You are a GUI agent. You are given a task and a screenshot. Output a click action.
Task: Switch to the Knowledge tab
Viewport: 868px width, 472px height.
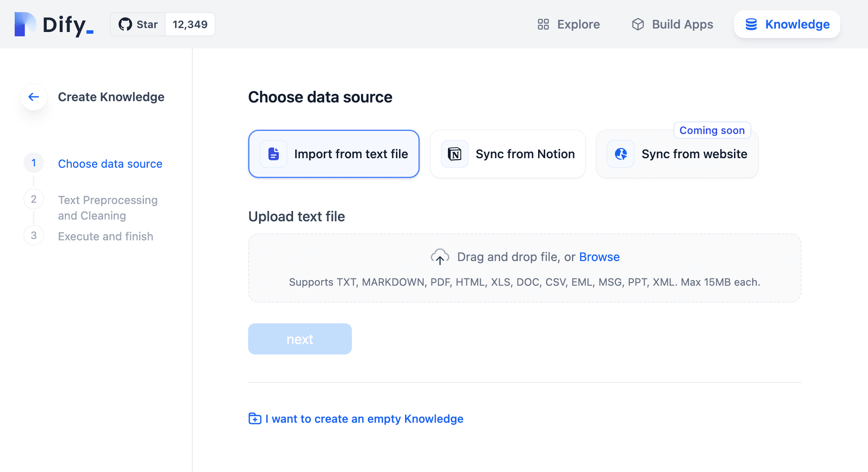pyautogui.click(x=787, y=24)
